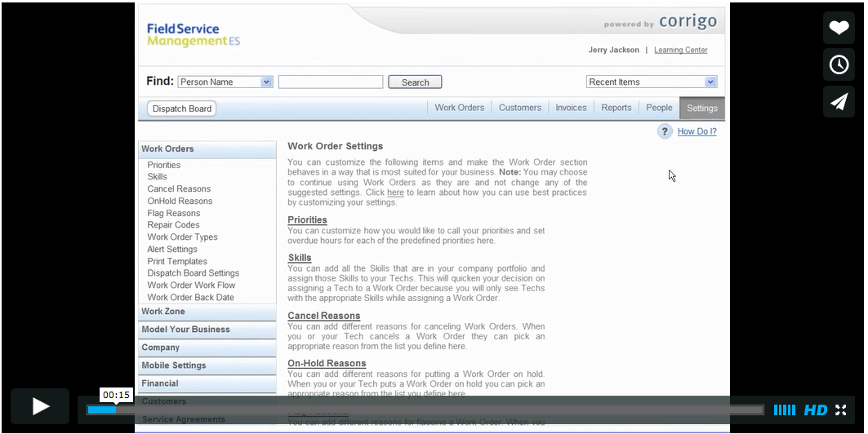
Task: Open the People tab
Action: tap(659, 108)
